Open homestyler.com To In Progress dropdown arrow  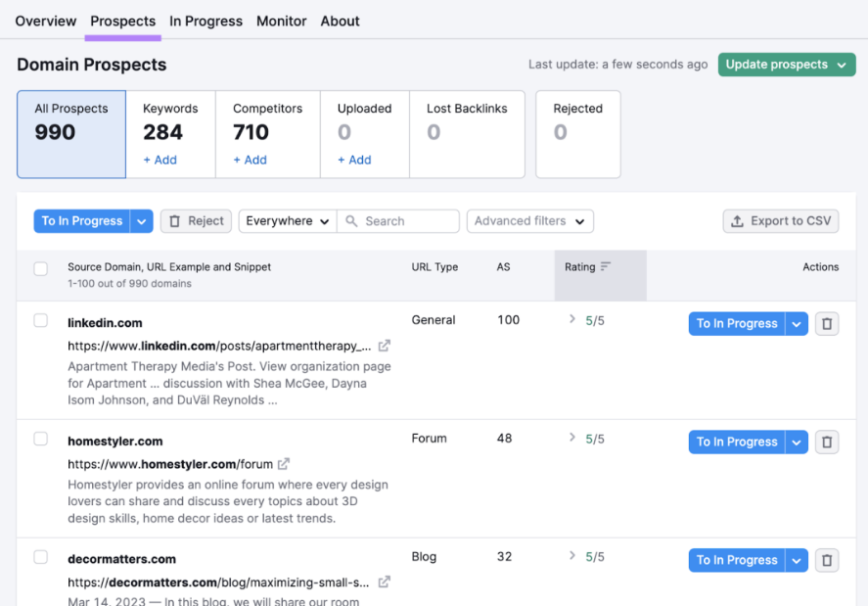pyautogui.click(x=797, y=443)
